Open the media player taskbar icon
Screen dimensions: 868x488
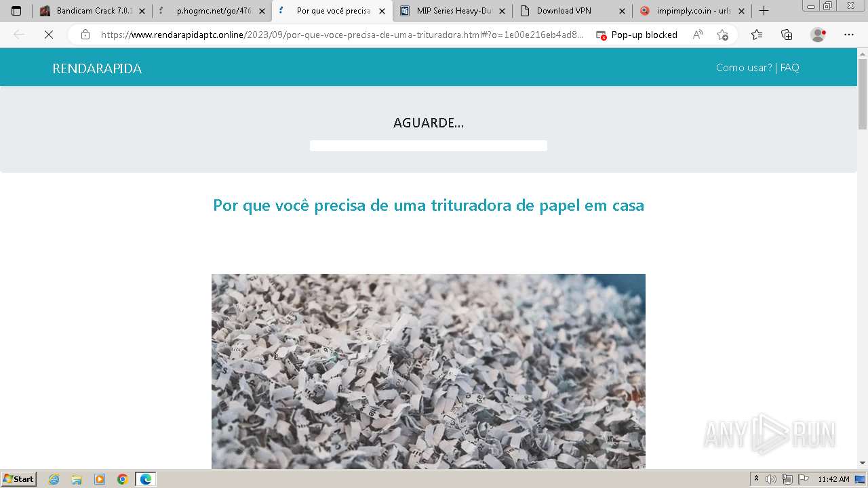(100, 479)
